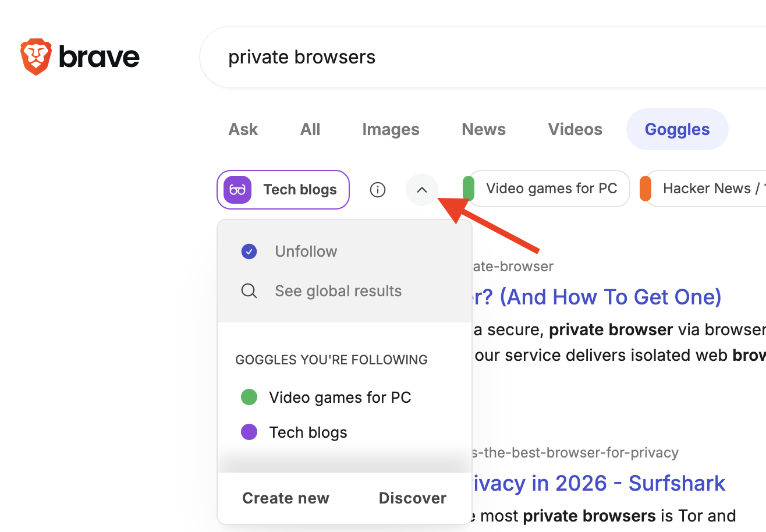Screen dimensions: 766x532
Task: Click the green bar on Video games chip
Action: pos(468,189)
